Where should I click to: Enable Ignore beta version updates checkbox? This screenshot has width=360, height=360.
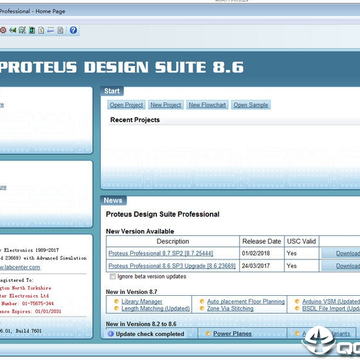pos(113,276)
